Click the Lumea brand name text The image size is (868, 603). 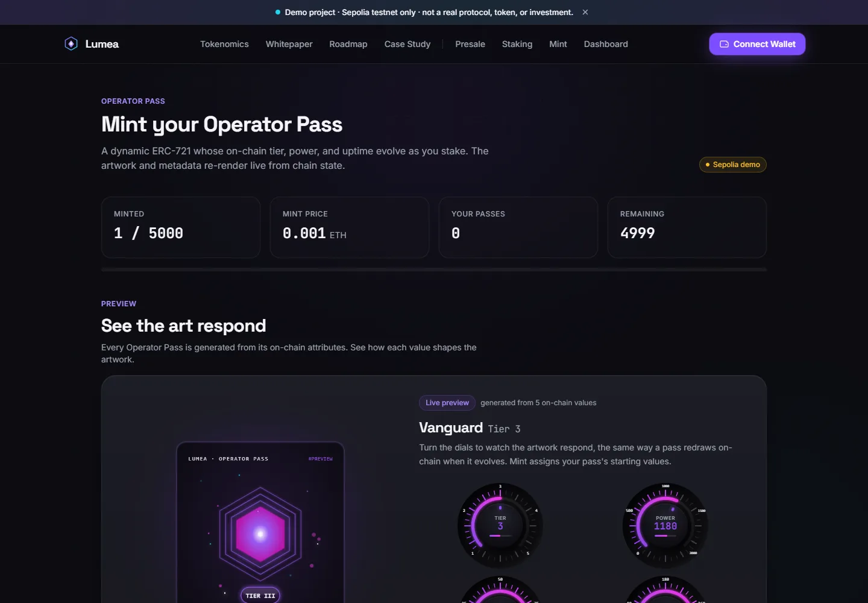102,44
